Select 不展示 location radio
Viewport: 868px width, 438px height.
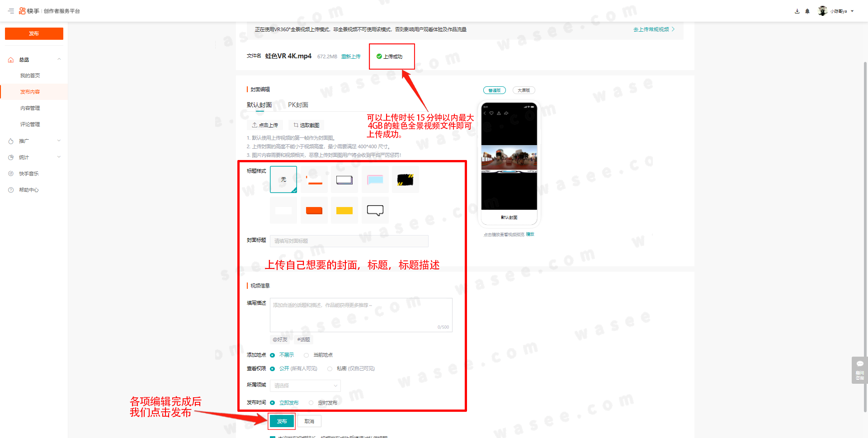click(x=273, y=355)
